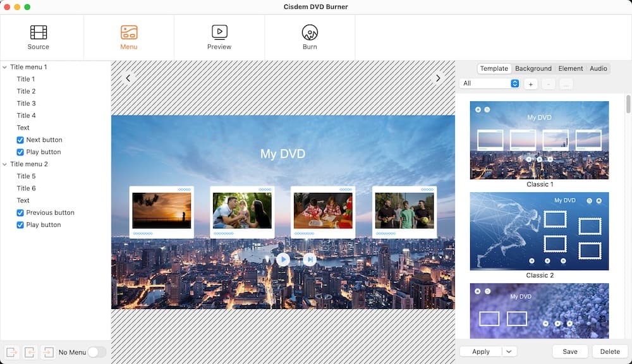Screen dimensions: 632x364
Task: Click the next button in the menu canvas
Action: (310, 259)
